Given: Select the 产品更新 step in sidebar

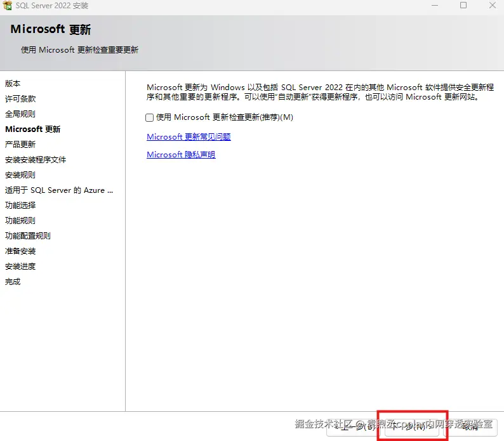Looking at the screenshot, I should (x=20, y=144).
